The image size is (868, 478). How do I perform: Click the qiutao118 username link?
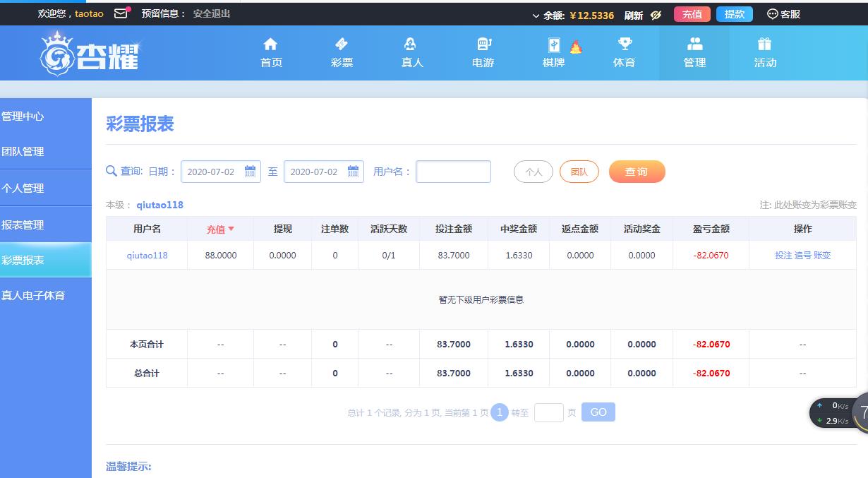tap(147, 255)
